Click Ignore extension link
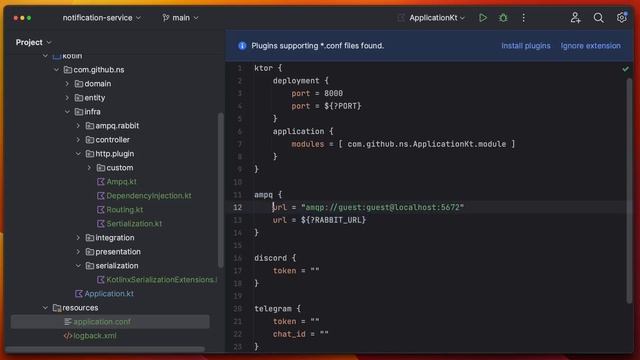The width and height of the screenshot is (640, 360). point(591,46)
